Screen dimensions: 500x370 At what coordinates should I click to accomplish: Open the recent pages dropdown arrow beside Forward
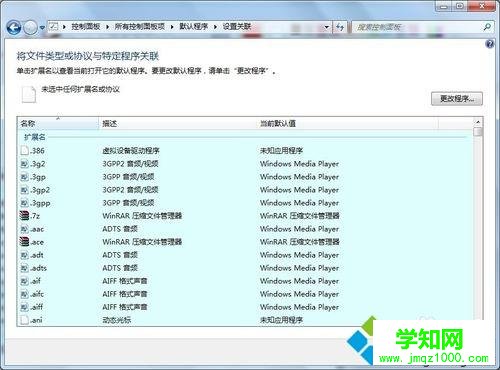pos(42,28)
